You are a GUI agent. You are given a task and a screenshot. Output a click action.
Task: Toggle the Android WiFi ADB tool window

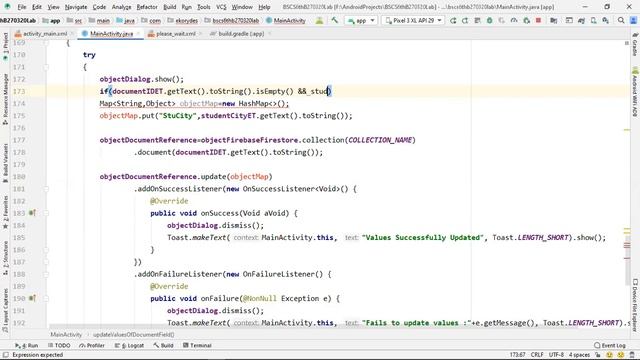click(635, 91)
